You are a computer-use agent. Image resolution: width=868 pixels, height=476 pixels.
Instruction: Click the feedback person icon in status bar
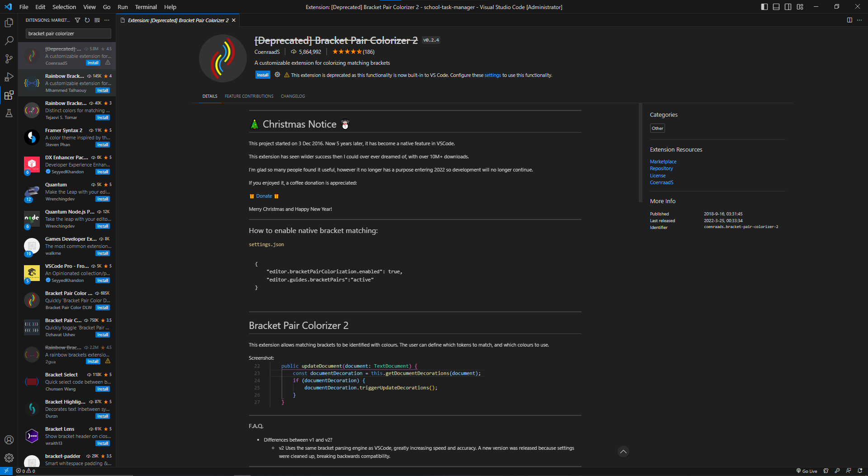[849, 471]
